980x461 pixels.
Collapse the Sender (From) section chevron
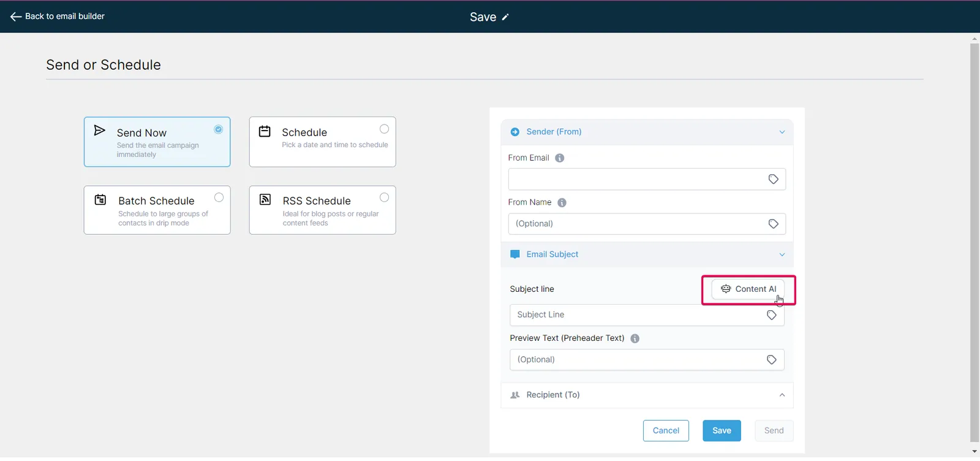coord(782,132)
